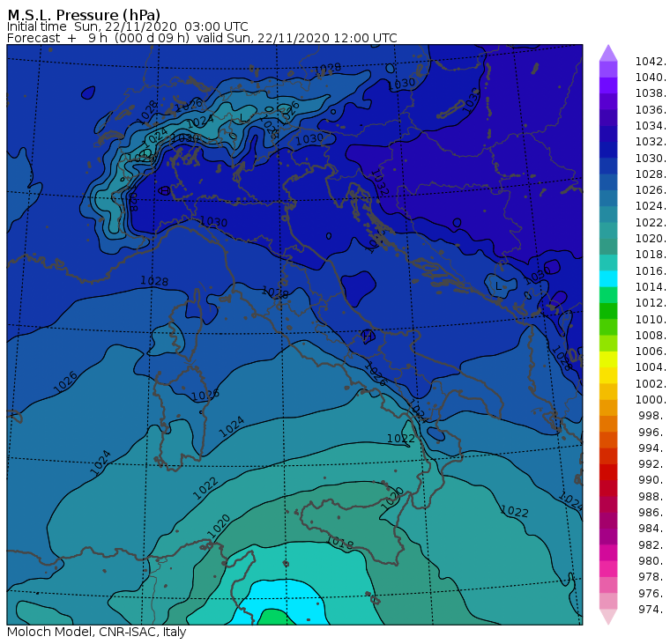670x644 pixels.
Task: Click the '982.' legend label
Action: [652, 544]
